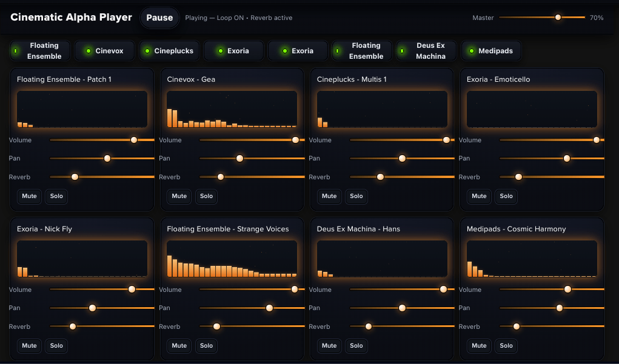The width and height of the screenshot is (619, 364).
Task: Mute the Deus Ex Machina Hans track
Action: click(x=329, y=346)
